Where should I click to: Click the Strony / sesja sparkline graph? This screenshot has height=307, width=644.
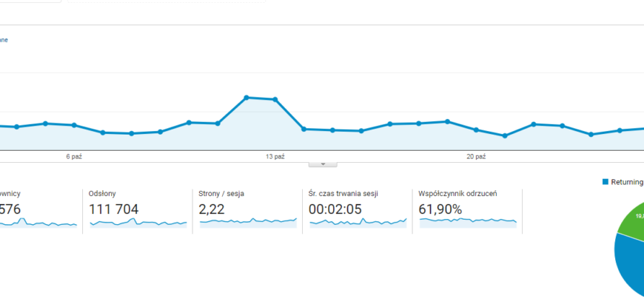248,221
